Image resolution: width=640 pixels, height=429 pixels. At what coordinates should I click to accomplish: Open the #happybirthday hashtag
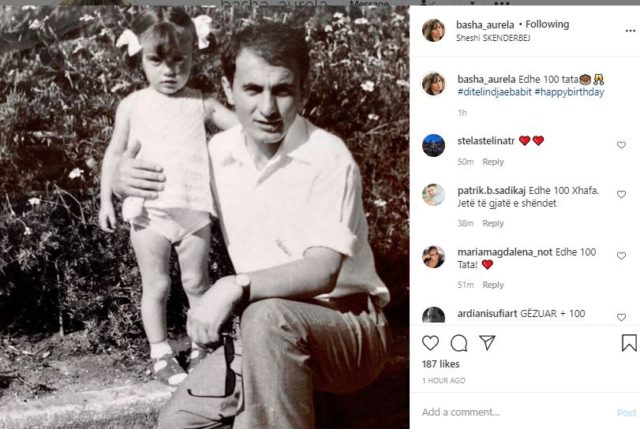pos(569,92)
